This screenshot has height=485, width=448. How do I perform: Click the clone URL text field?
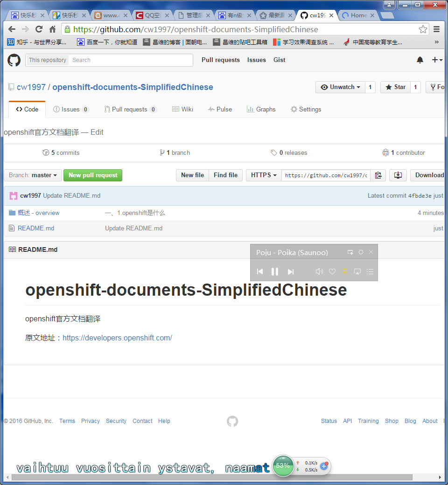pyautogui.click(x=326, y=175)
